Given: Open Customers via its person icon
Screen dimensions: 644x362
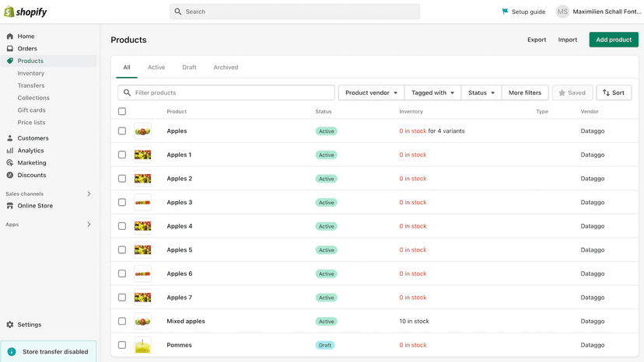Looking at the screenshot, I should click(10, 138).
